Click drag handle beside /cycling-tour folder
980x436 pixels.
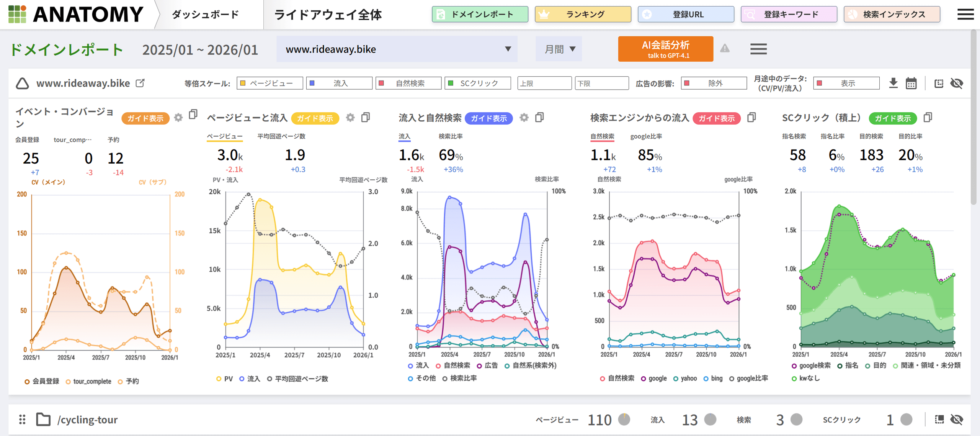coord(22,420)
